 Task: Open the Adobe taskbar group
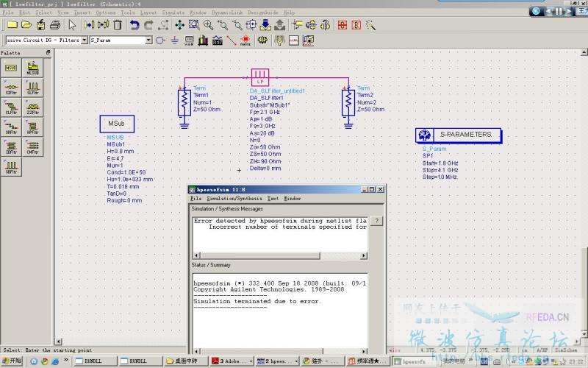(232, 361)
